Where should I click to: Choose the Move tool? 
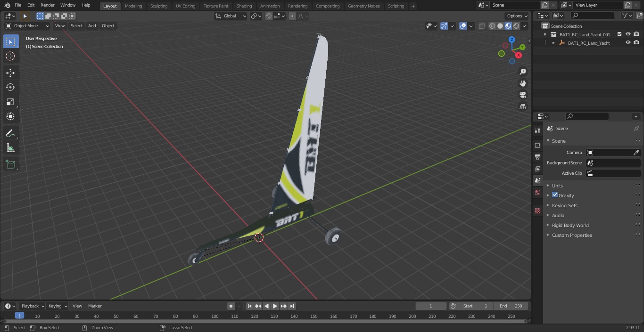click(10, 73)
